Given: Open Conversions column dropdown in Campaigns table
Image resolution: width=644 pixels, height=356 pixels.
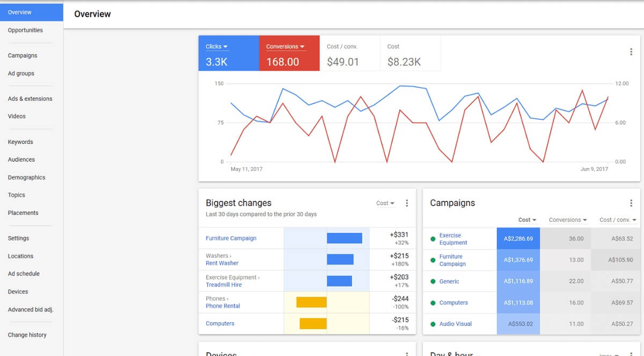Looking at the screenshot, I should [x=568, y=220].
